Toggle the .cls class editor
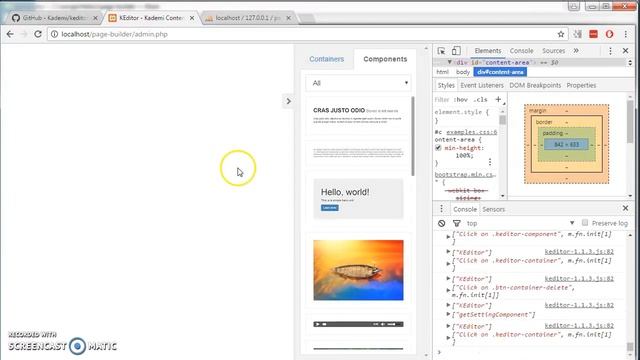640x360 pixels. coord(480,100)
